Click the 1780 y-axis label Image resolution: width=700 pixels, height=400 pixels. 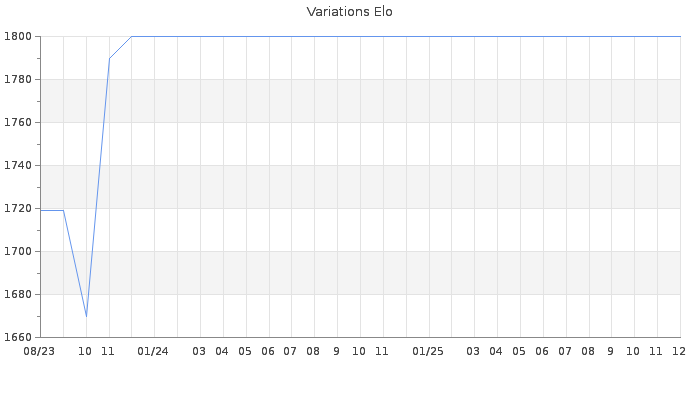pyautogui.click(x=18, y=79)
